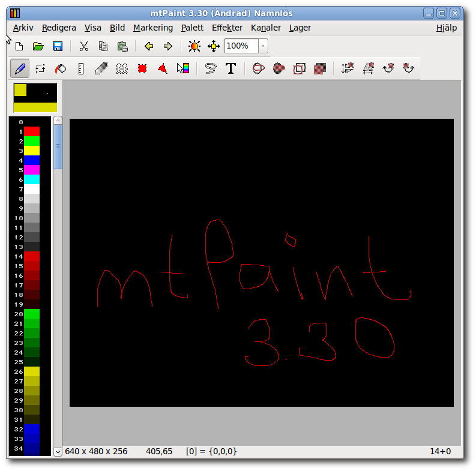Image resolution: width=476 pixels, height=471 pixels.
Task: Open the Bild menu
Action: (117, 28)
